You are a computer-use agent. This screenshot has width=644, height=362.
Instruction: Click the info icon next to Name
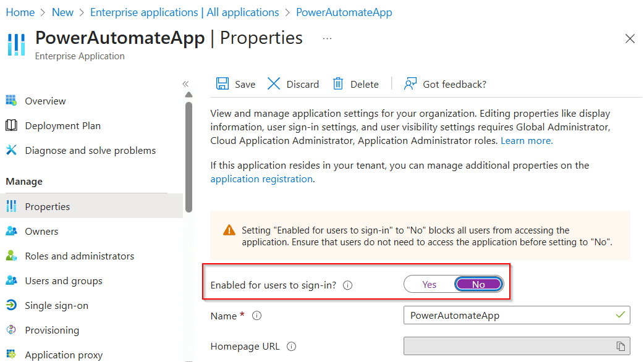click(x=256, y=316)
